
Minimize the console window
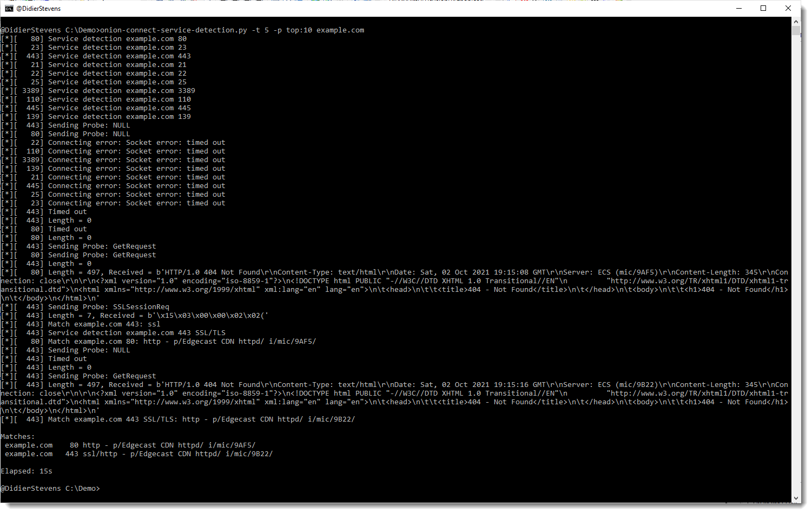coord(739,9)
